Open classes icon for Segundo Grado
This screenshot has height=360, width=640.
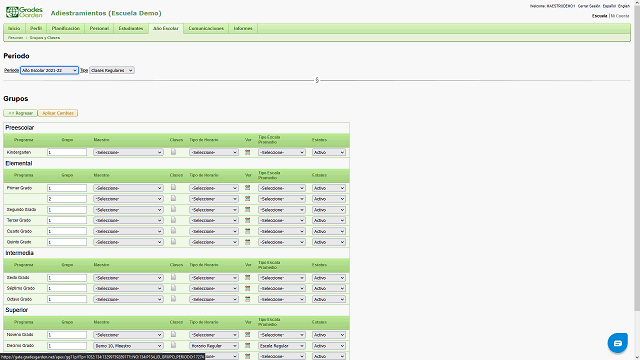click(173, 209)
